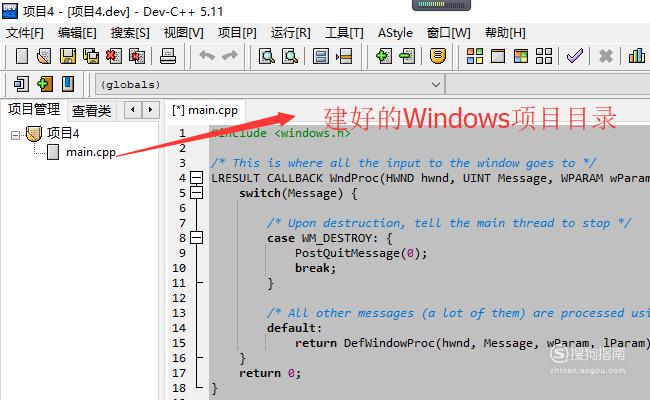Screen dimensions: 650x400
Task: Toggle bookmarks with green plus icon
Action: pyautogui.click(x=44, y=84)
